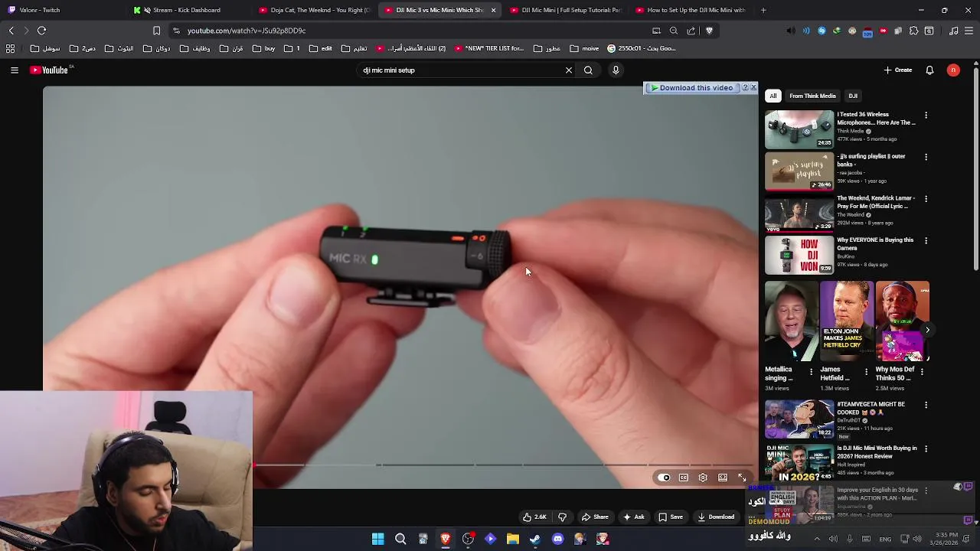Open the video player settings gear

(703, 478)
